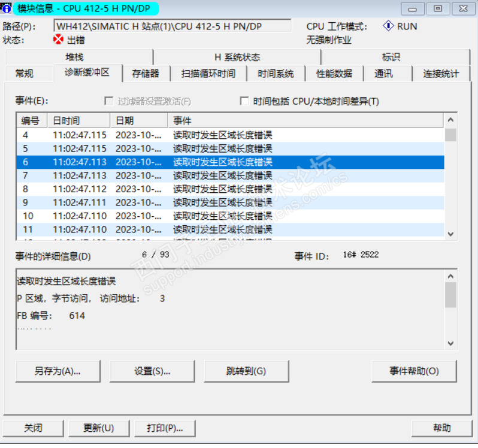Click the event ID value 16# 2522
This screenshot has width=478, height=448.
[x=361, y=255]
